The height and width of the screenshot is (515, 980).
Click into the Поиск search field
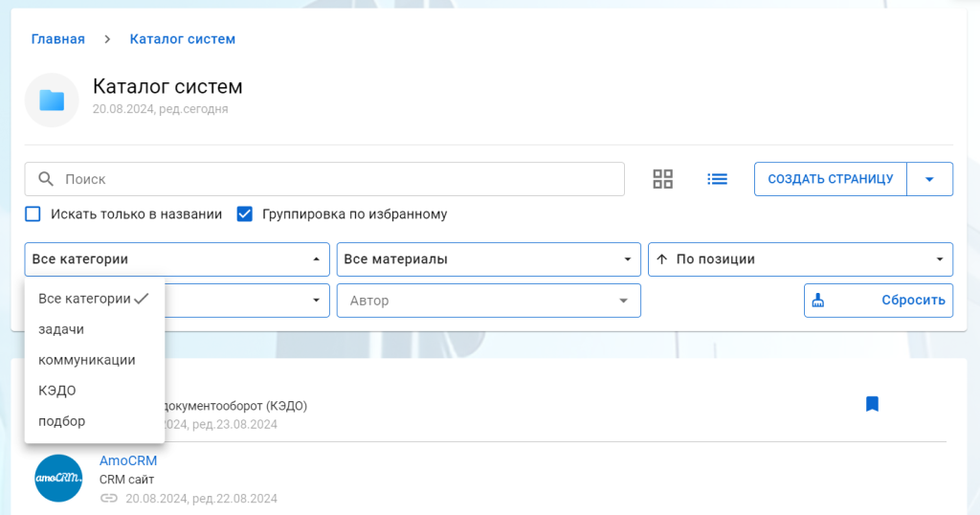coord(335,179)
